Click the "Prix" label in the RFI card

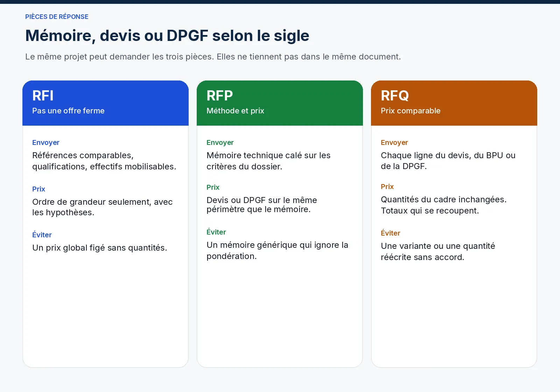[38, 189]
